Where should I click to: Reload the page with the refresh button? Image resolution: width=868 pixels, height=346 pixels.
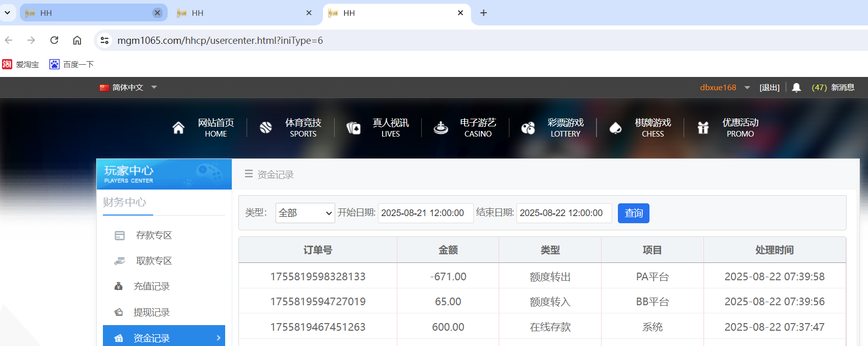click(x=54, y=40)
